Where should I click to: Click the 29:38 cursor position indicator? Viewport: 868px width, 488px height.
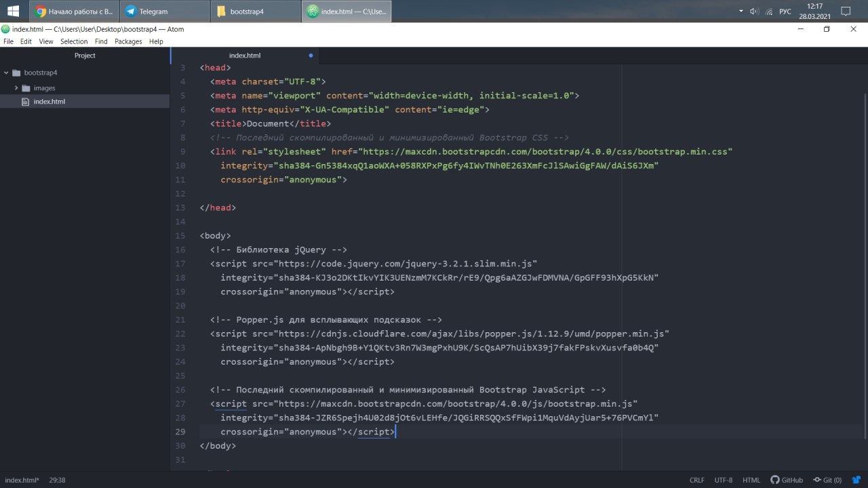point(57,480)
